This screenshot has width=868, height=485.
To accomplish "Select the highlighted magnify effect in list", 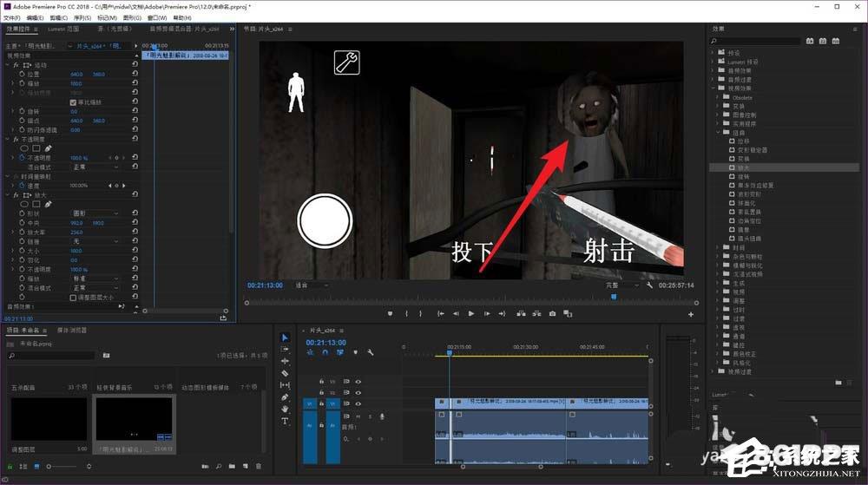I will click(x=783, y=167).
